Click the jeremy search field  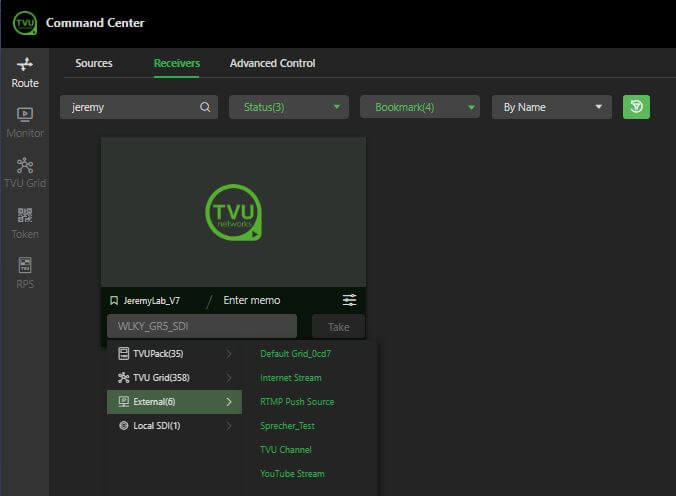point(139,107)
